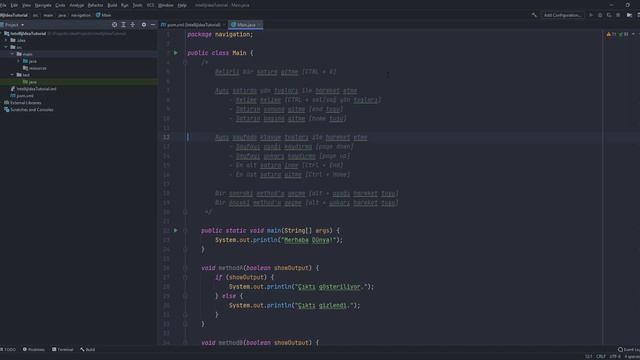This screenshot has height=360, width=640.
Task: Click the UTF-8 encoding status entry
Action: [615, 357]
